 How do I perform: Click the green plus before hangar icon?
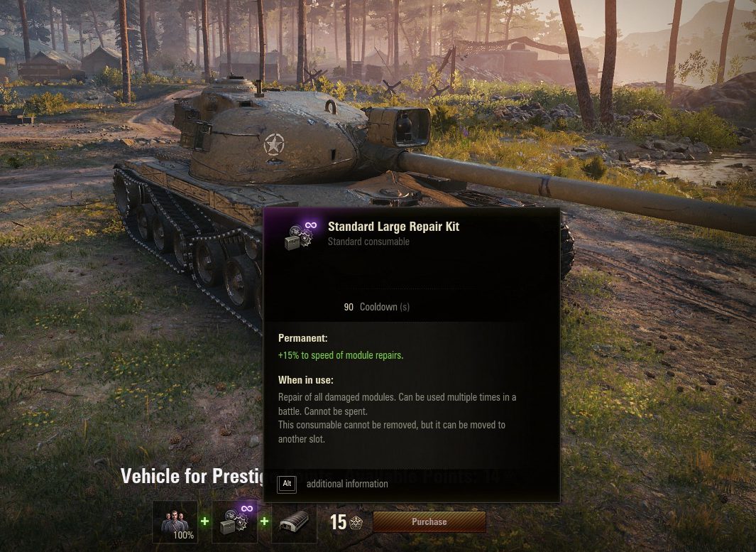[264, 521]
